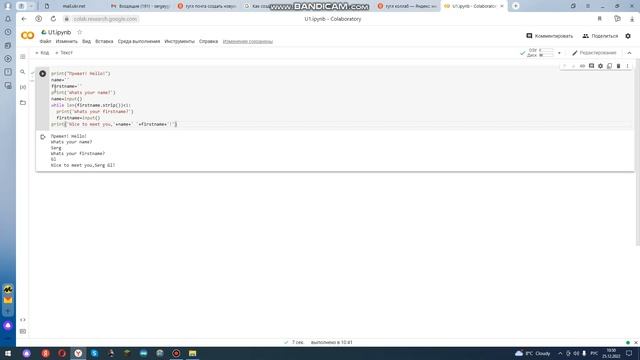Mirror cell in tab icon
Image resolution: width=640 pixels, height=360 pixels.
(x=609, y=66)
